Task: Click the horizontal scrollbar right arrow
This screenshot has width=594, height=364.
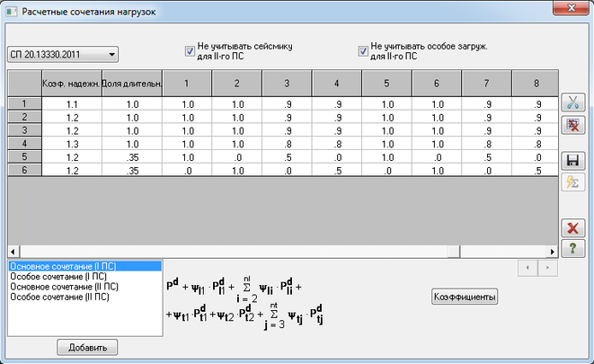Action: point(553,252)
